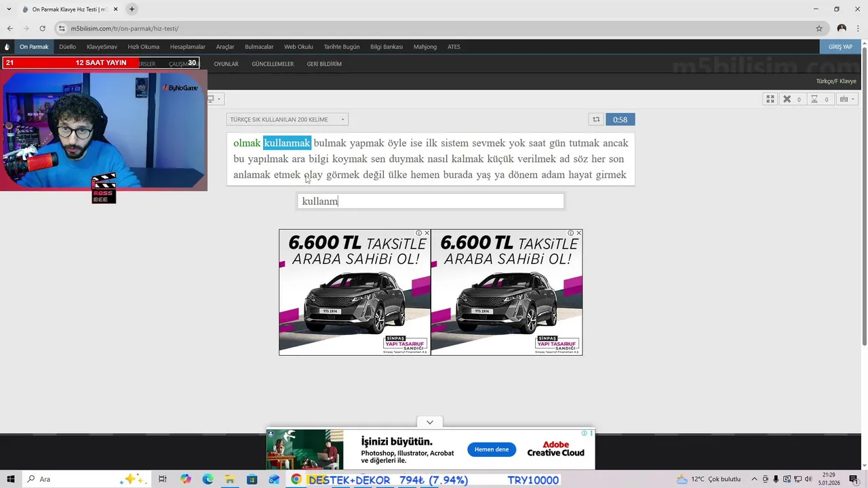
Task: Open the Outlook taskbar icon
Action: [274, 479]
